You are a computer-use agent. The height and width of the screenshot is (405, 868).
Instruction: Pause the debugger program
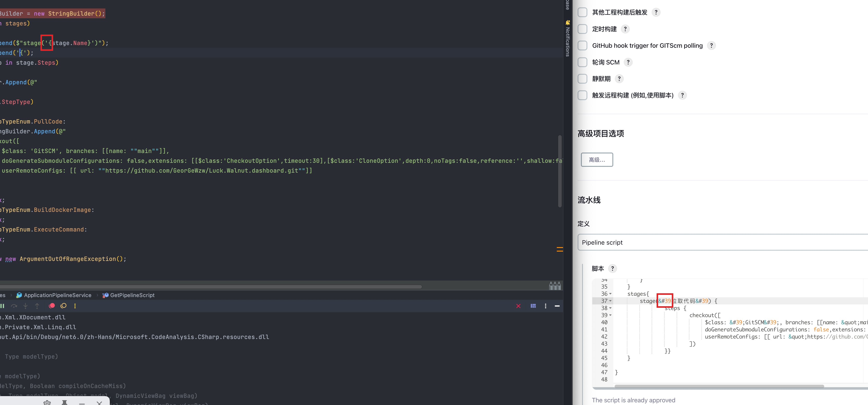click(2, 306)
